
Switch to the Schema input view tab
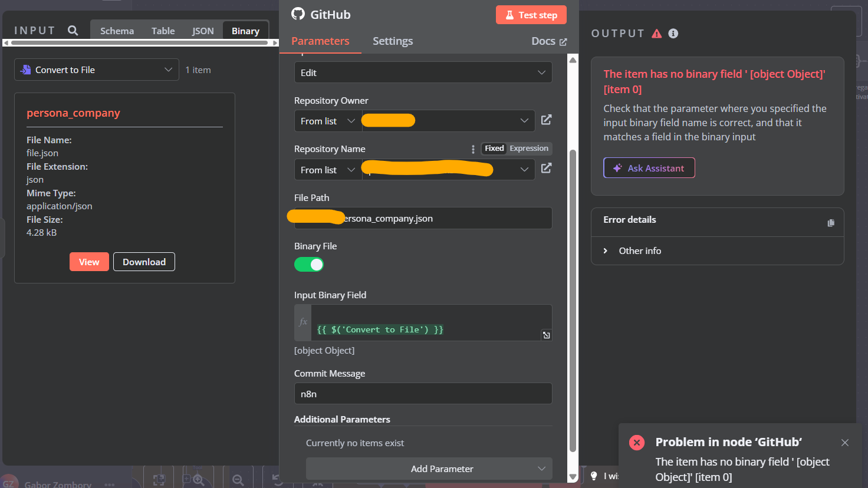click(x=117, y=31)
